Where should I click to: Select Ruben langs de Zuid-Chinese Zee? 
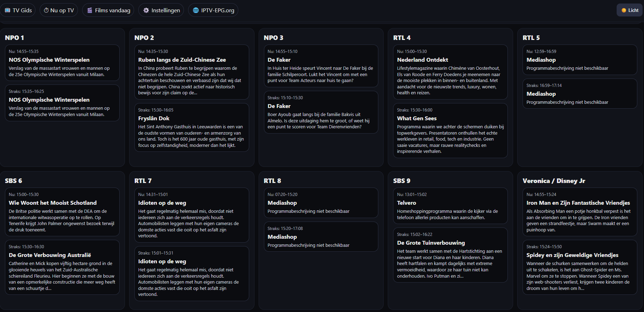pyautogui.click(x=191, y=72)
